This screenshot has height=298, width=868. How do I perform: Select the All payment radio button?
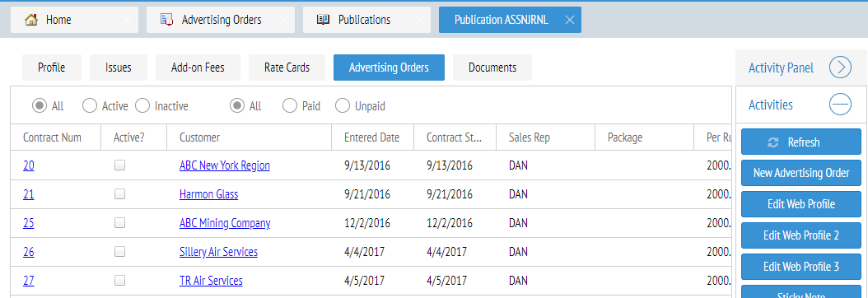[237, 105]
